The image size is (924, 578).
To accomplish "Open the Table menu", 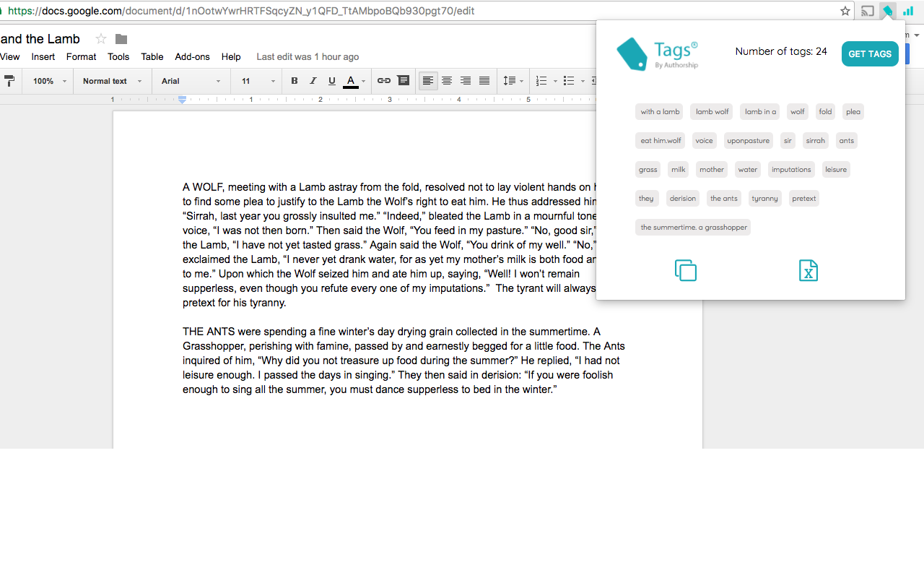I will pyautogui.click(x=152, y=56).
